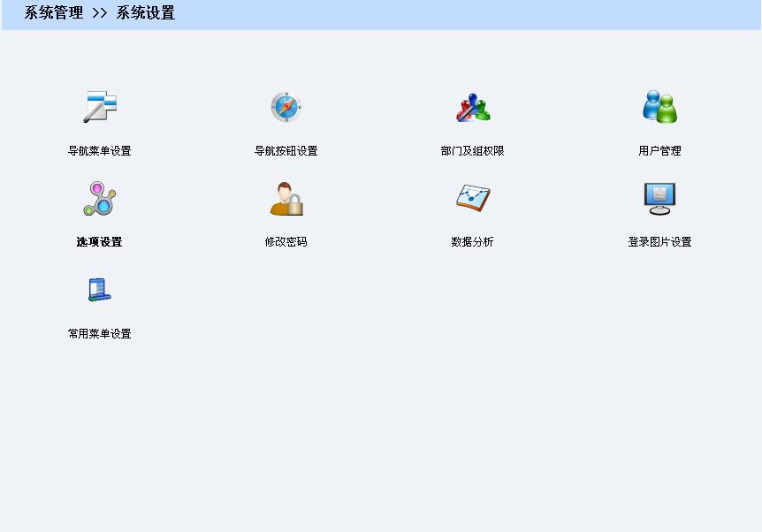This screenshot has height=532, width=762.
Task: Click the 导航按钮设置 label
Action: pyautogui.click(x=286, y=151)
